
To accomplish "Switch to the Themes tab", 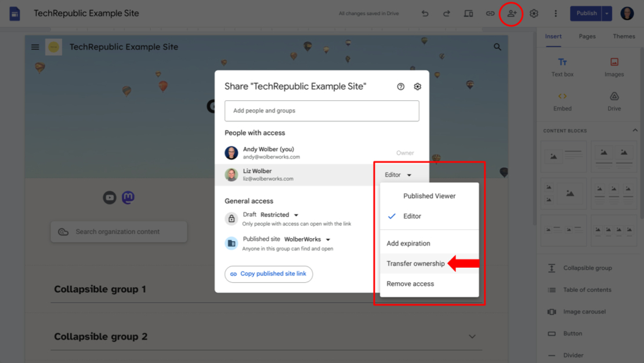I will pyautogui.click(x=624, y=36).
